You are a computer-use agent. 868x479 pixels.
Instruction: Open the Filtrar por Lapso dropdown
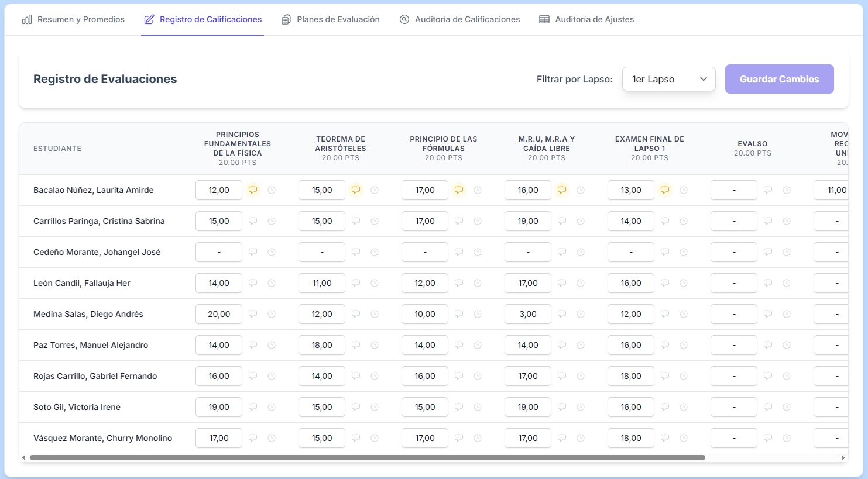[x=669, y=79]
